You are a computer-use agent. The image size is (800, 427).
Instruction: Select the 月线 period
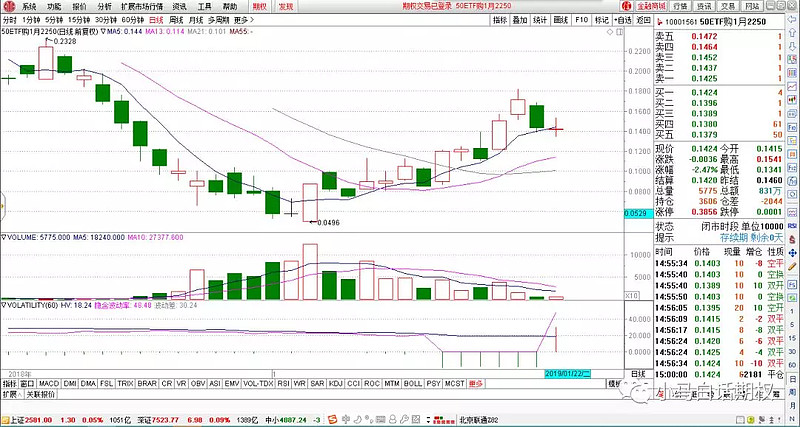[x=196, y=20]
